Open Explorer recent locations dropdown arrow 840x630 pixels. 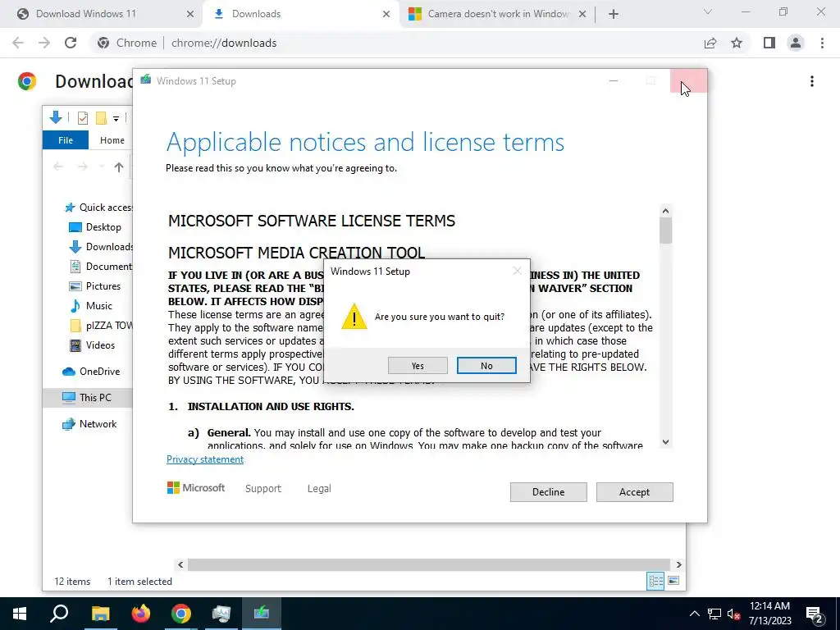pos(101,167)
